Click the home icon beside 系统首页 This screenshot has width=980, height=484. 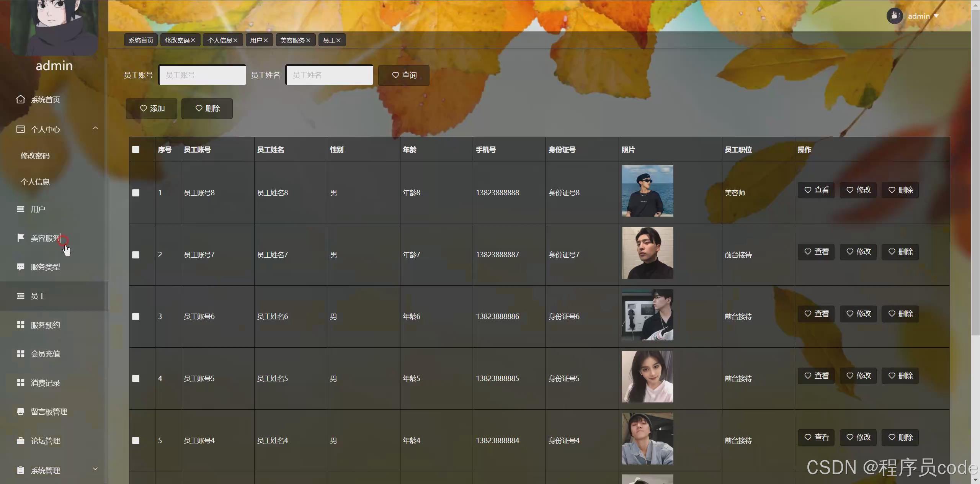pyautogui.click(x=21, y=100)
